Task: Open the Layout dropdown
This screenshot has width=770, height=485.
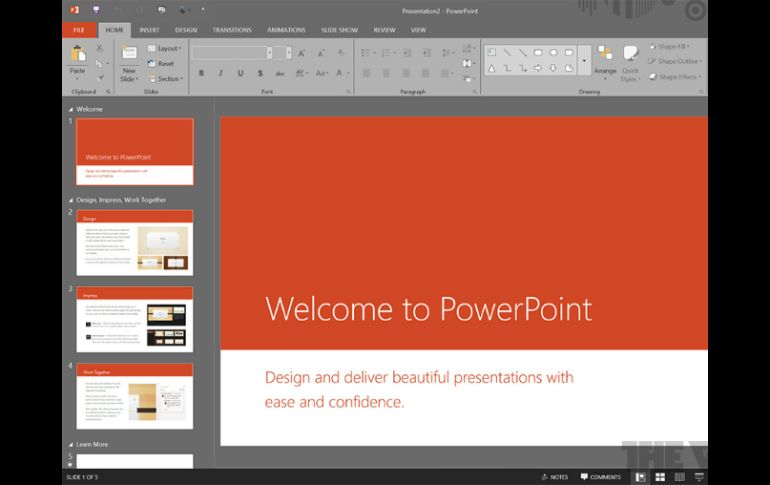Action: [x=166, y=48]
